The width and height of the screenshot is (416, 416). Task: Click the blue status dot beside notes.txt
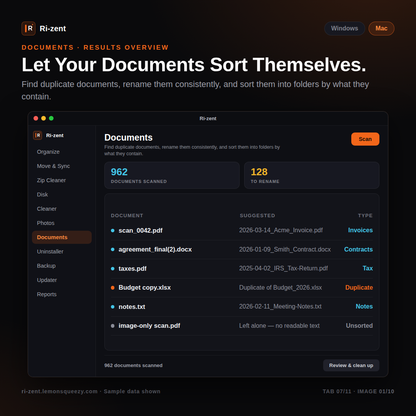tap(113, 307)
